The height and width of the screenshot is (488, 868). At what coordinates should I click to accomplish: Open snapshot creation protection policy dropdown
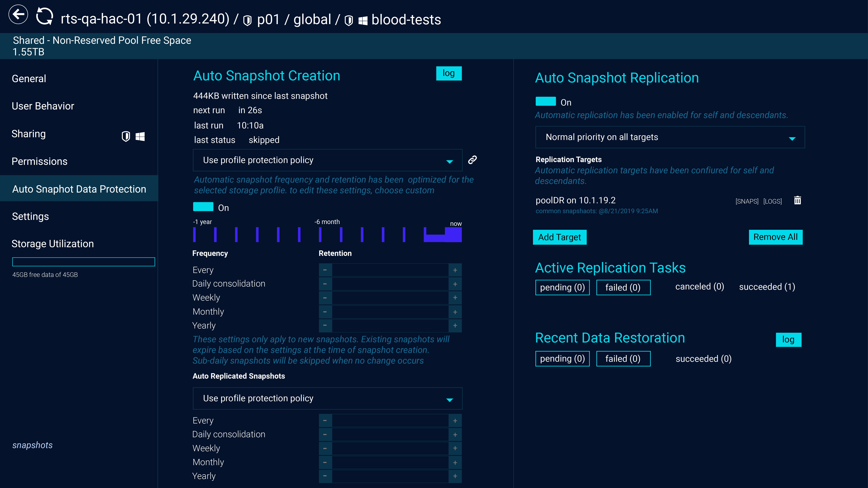328,160
